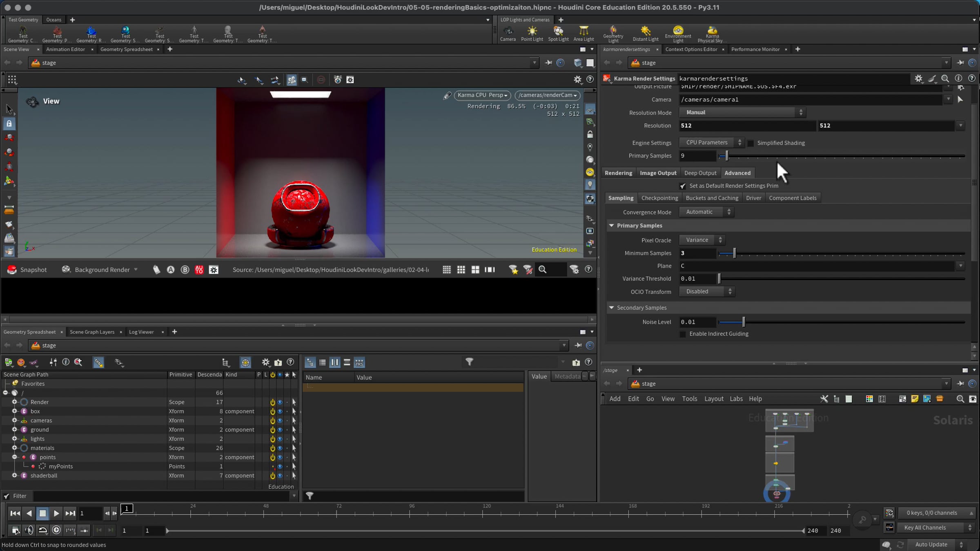Select the myPoints row in scene graph

tap(149, 467)
